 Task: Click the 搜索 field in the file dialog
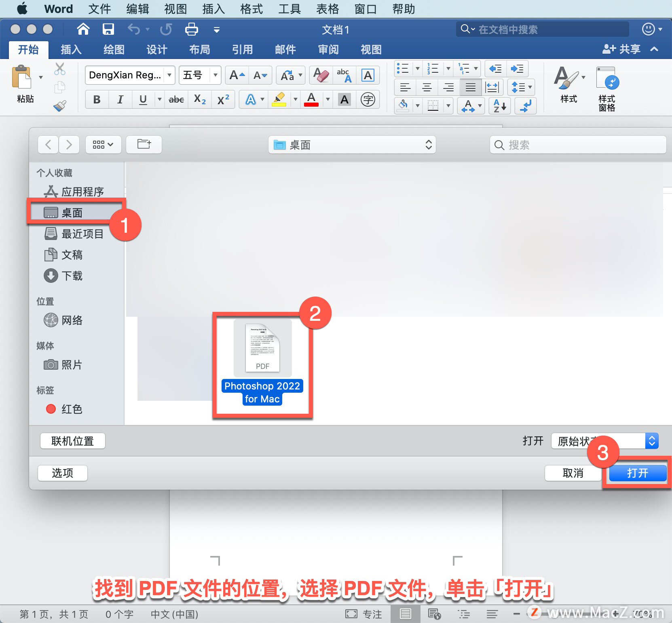(578, 145)
